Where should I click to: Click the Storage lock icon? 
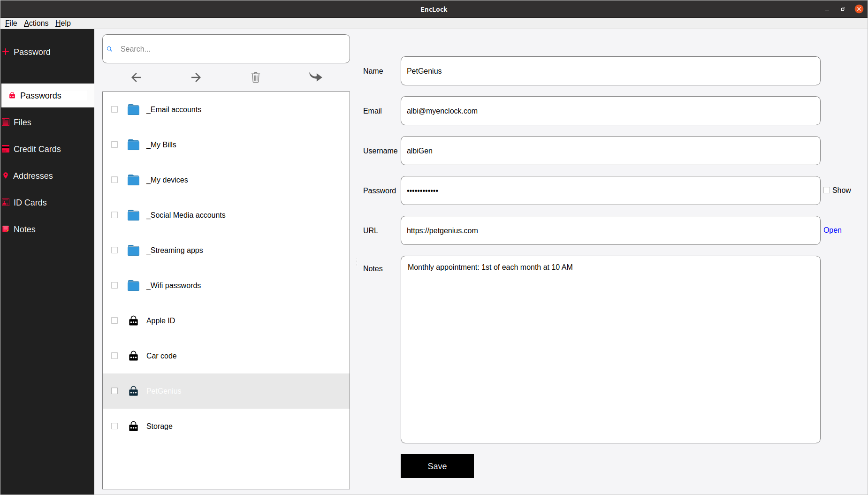pyautogui.click(x=134, y=426)
